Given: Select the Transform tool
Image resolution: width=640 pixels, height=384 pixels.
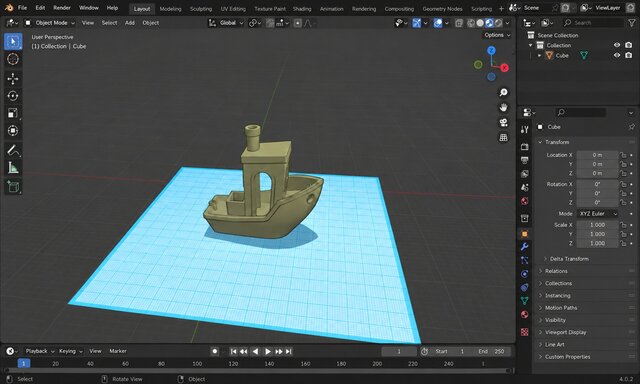Looking at the screenshot, I should click(13, 131).
